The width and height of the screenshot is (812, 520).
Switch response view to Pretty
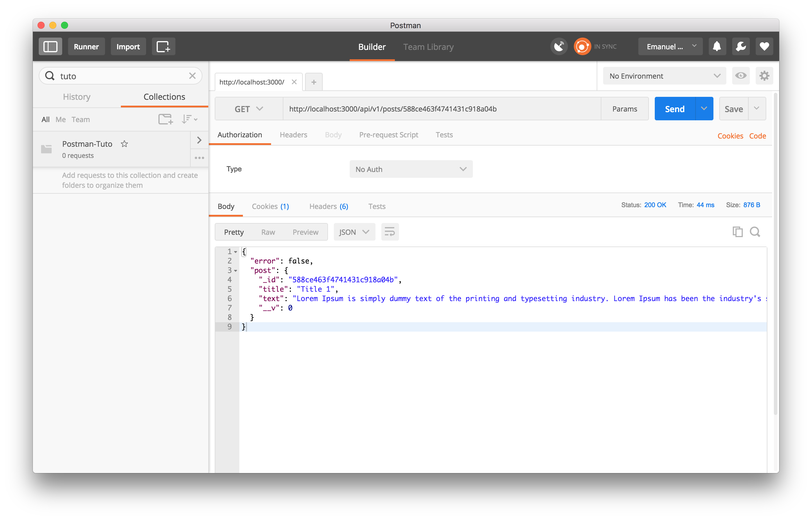pyautogui.click(x=234, y=232)
